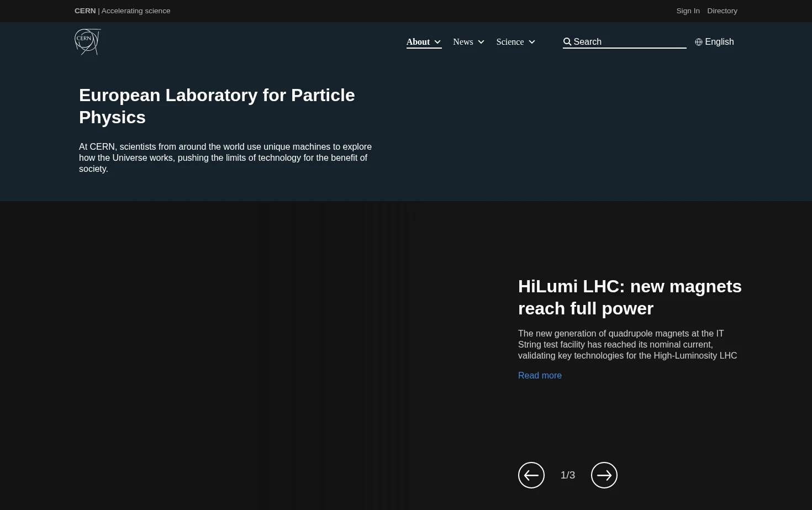Click the European Laboratory for Particle Physics heading
This screenshot has width=812, height=510.
coord(217,106)
